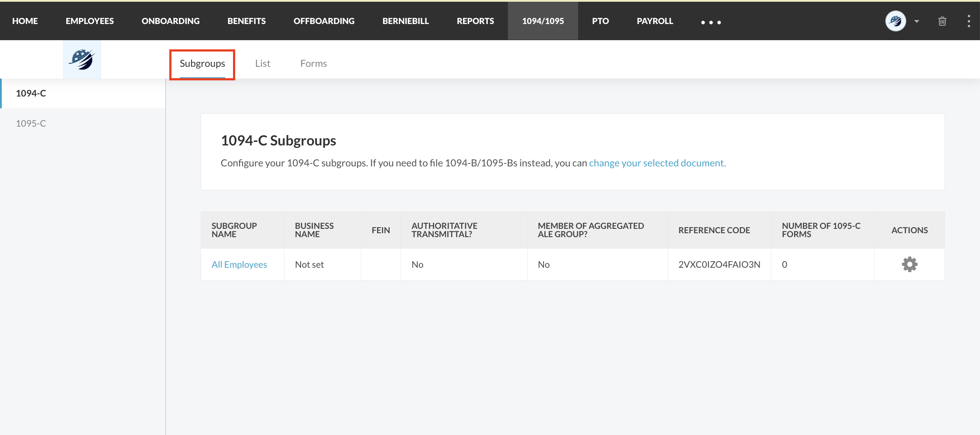Open the All Employees subgroup link

[x=239, y=265]
